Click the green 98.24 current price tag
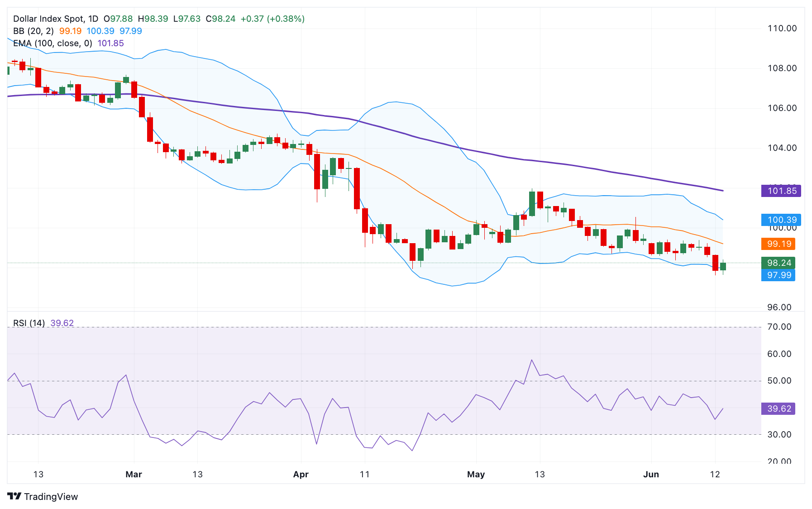Viewport: 812px width, 509px height. pos(778,263)
